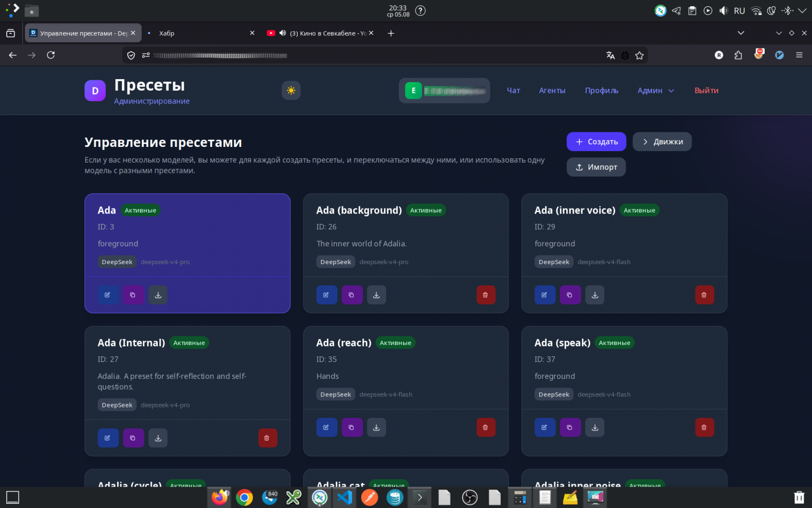Go back to previous page
812x508 pixels.
(13, 55)
